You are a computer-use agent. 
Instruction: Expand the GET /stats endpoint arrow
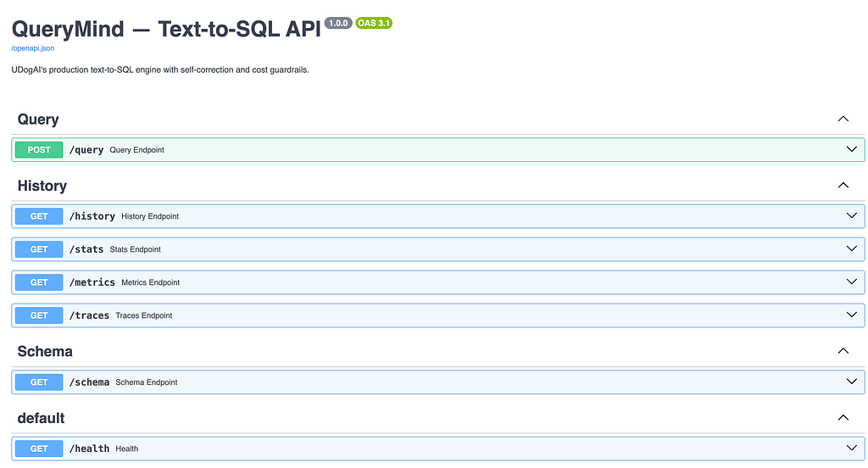click(851, 249)
